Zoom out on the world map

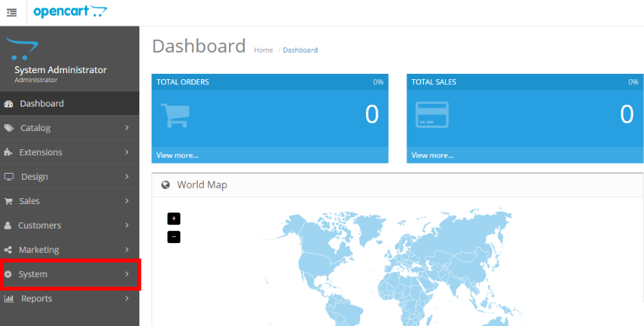[x=174, y=237]
